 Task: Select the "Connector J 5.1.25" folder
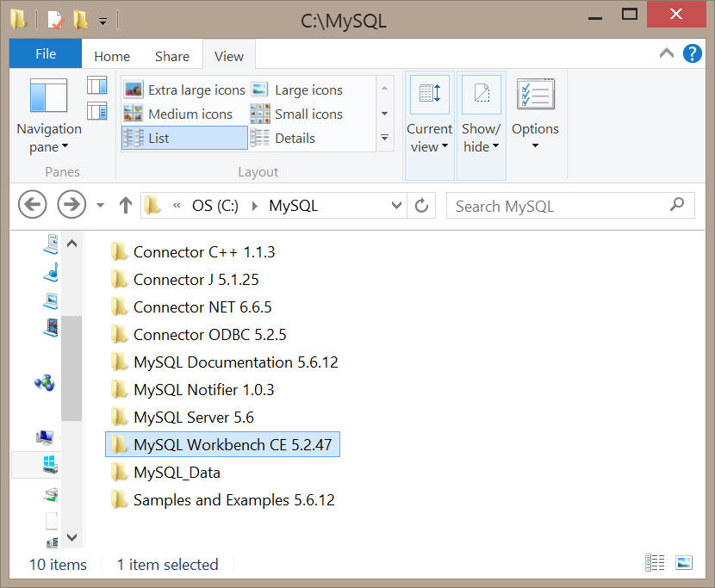click(184, 280)
